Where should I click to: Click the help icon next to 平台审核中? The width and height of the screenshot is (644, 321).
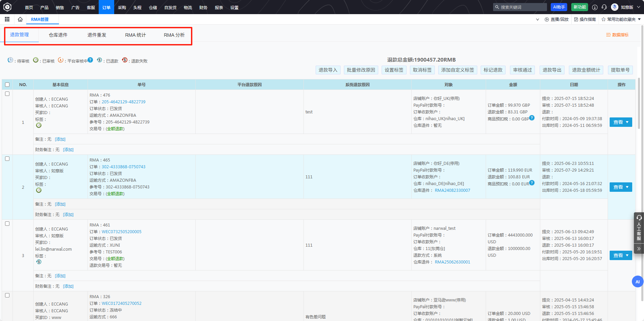pos(90,60)
